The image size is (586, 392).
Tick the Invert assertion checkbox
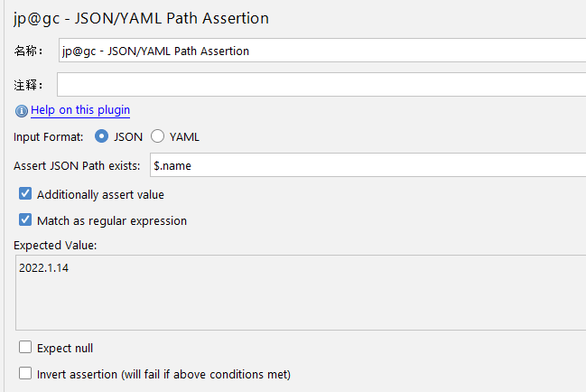coord(25,373)
